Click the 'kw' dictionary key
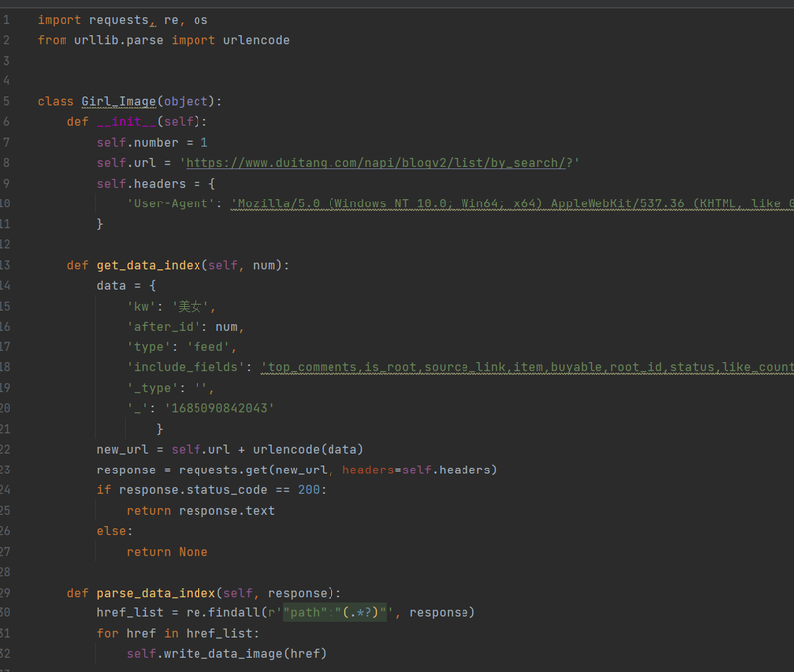The height and width of the screenshot is (672, 794). point(141,307)
